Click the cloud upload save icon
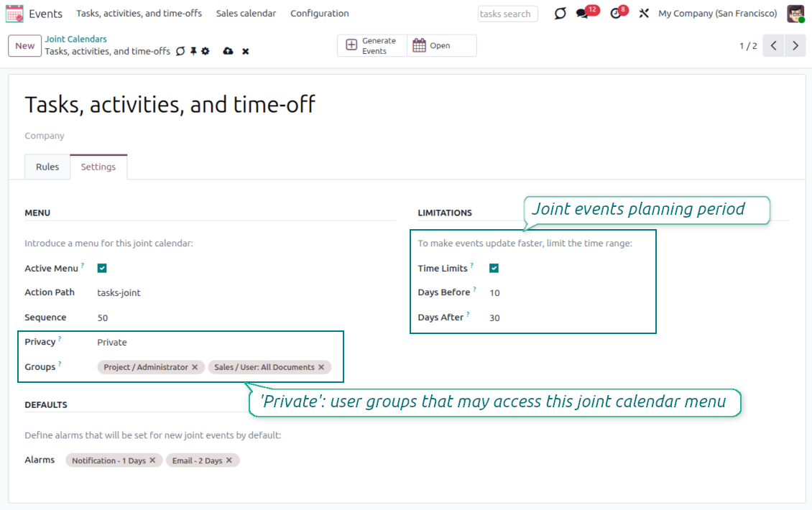Image resolution: width=812 pixels, height=510 pixels. 228,51
